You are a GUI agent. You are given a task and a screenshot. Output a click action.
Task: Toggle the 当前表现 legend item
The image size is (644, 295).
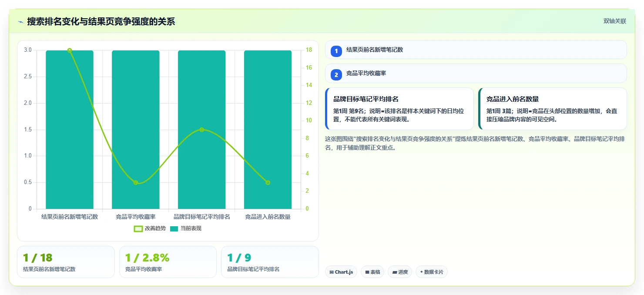click(186, 228)
